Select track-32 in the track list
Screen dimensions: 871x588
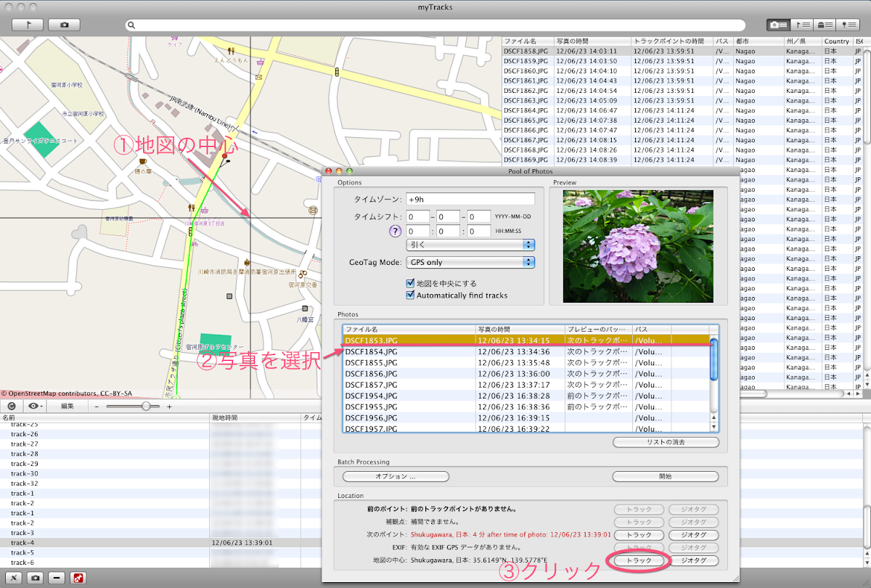pyautogui.click(x=160, y=483)
